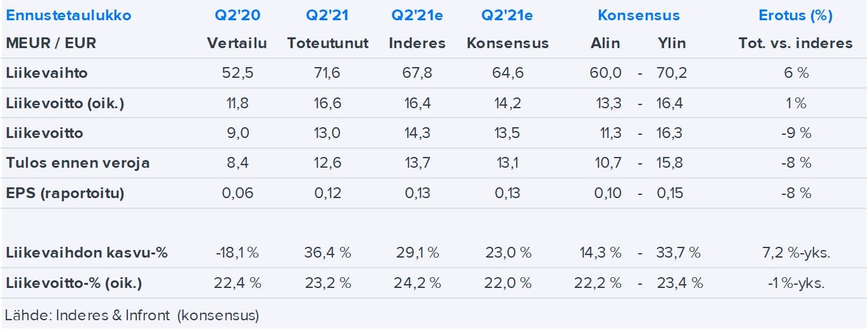The width and height of the screenshot is (868, 331).
Task: Click the 36,4 % growth value
Action: (327, 253)
